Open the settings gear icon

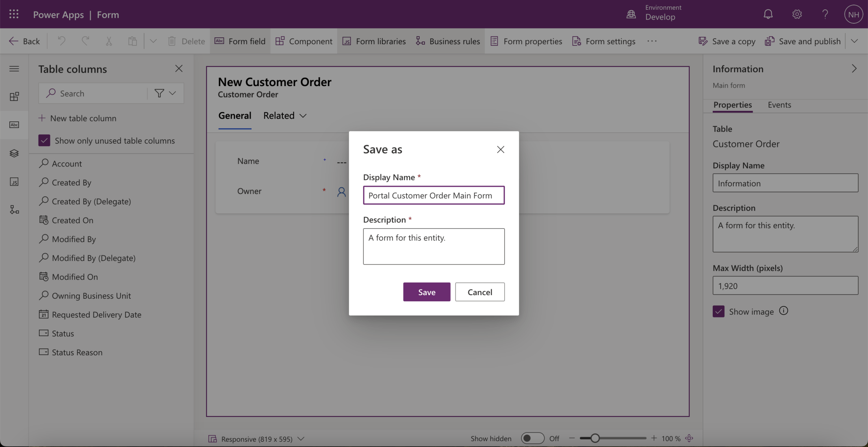coord(796,15)
